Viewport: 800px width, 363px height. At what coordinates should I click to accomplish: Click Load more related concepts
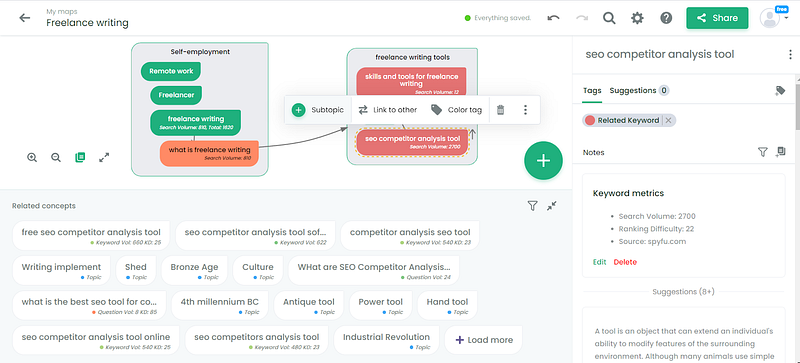(484, 340)
